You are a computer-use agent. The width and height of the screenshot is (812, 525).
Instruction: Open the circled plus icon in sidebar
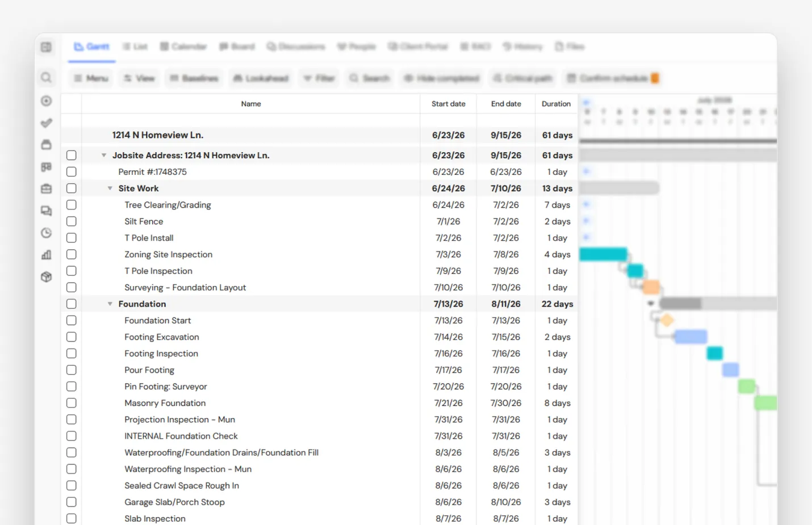[47, 101]
